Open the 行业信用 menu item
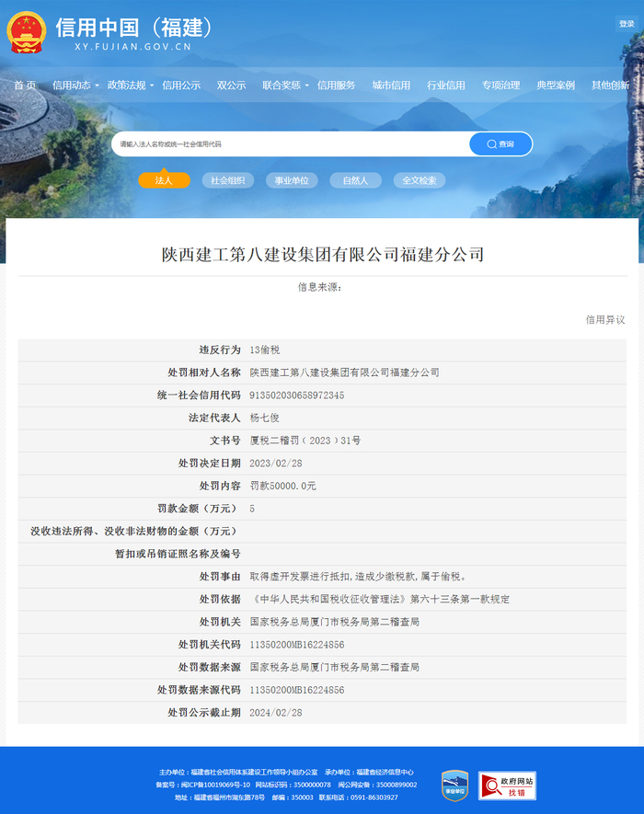Viewport: 644px width, 814px height. (445, 86)
